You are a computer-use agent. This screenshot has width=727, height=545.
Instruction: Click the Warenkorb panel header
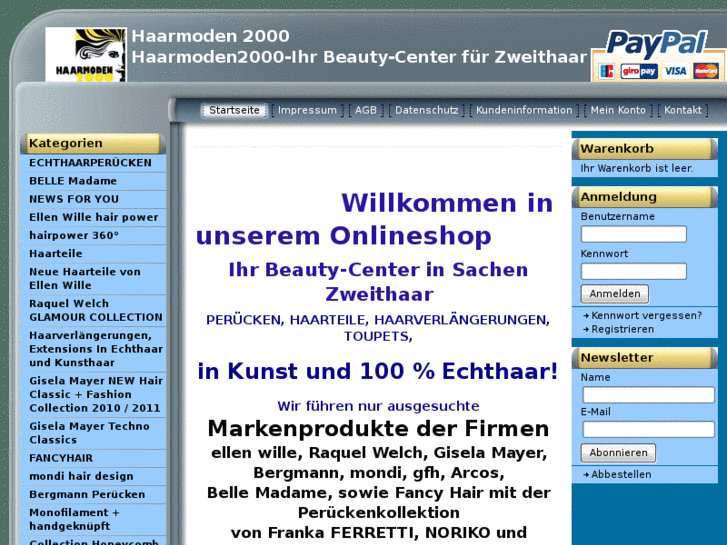(644, 148)
